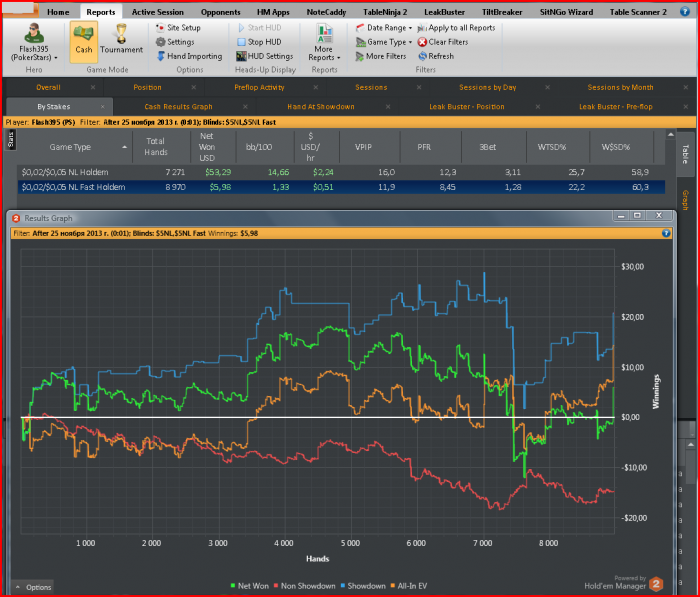Open Opponents ribbon tab
The height and width of the screenshot is (597, 700).
[221, 12]
